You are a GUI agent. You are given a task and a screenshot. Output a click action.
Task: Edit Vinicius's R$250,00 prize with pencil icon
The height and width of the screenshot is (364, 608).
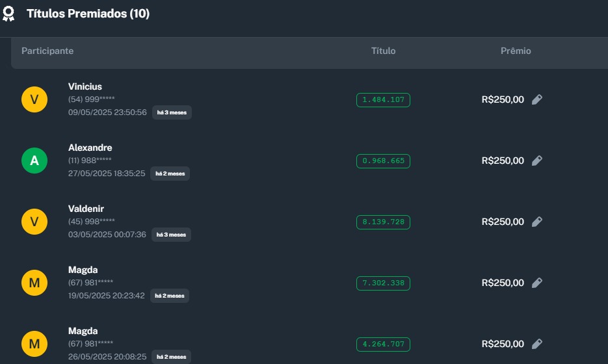click(x=536, y=99)
